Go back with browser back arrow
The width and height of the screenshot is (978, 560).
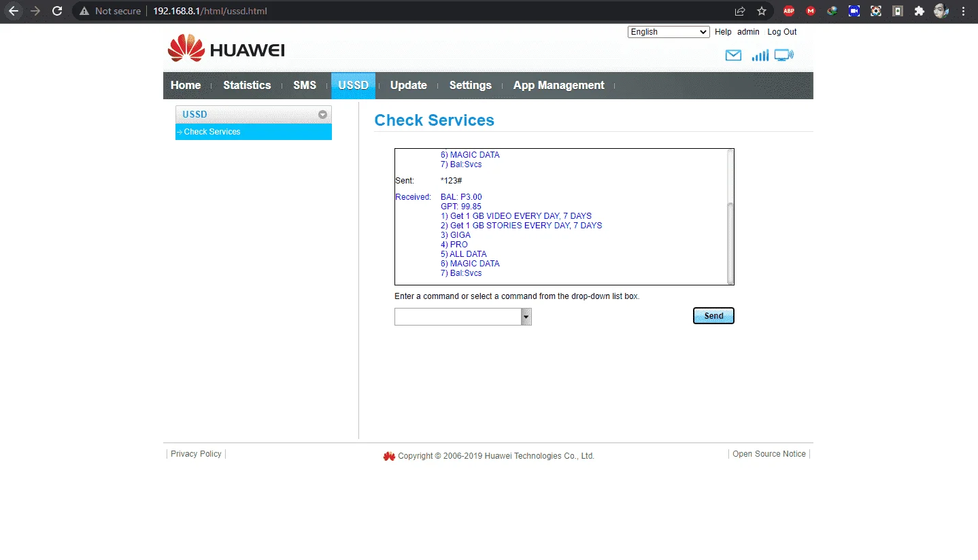click(14, 11)
